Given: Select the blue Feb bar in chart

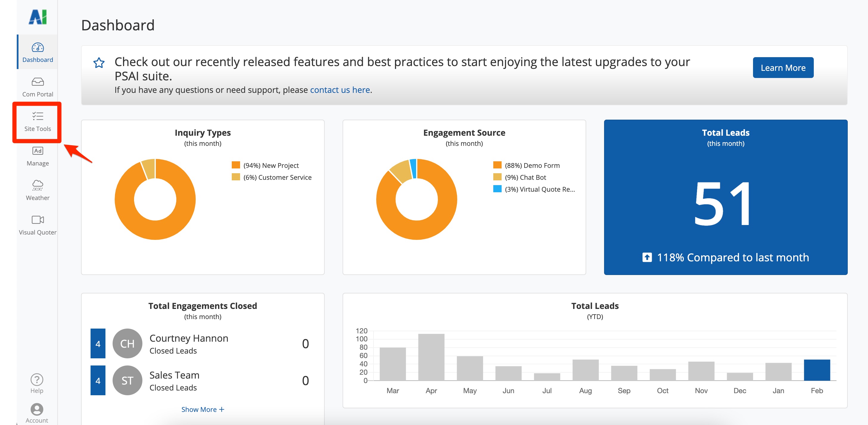Looking at the screenshot, I should pyautogui.click(x=816, y=370).
